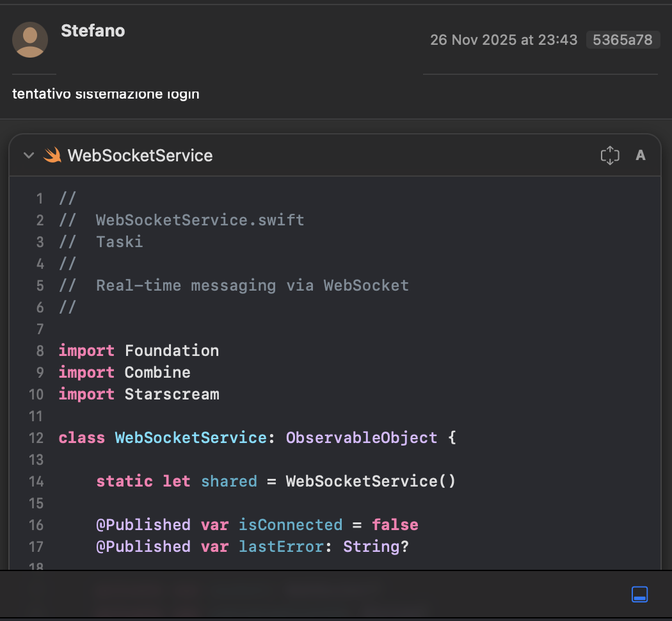Toggle the bottom debug area panel button
The width and height of the screenshot is (672, 621).
tap(639, 594)
